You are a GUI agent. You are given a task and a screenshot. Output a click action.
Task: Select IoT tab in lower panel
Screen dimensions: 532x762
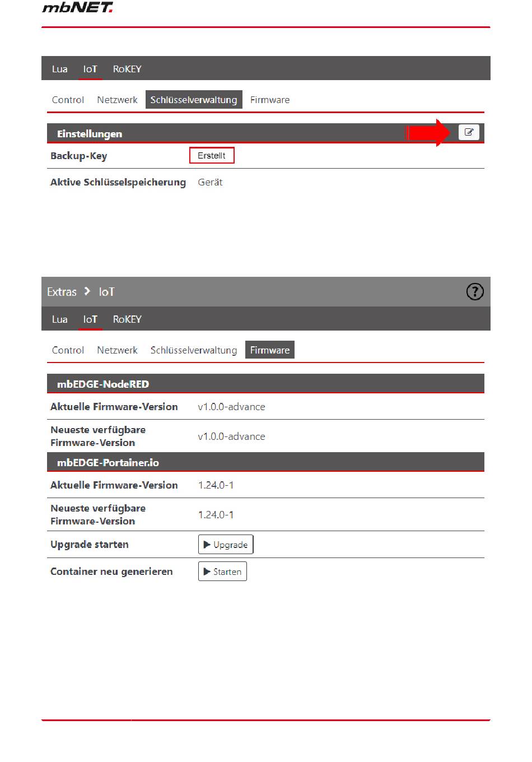tap(90, 319)
